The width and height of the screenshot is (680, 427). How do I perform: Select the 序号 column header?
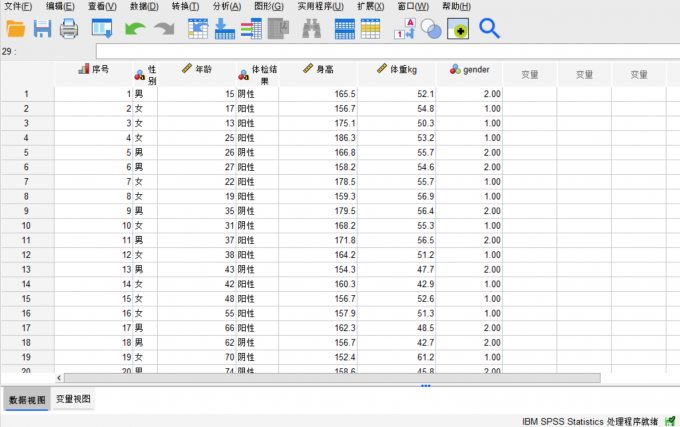click(x=93, y=74)
